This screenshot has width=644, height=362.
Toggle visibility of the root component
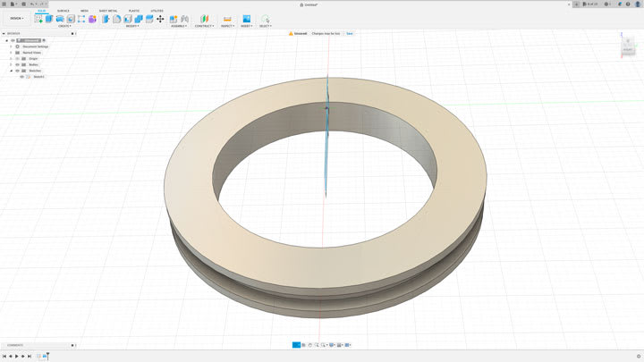pos(13,40)
